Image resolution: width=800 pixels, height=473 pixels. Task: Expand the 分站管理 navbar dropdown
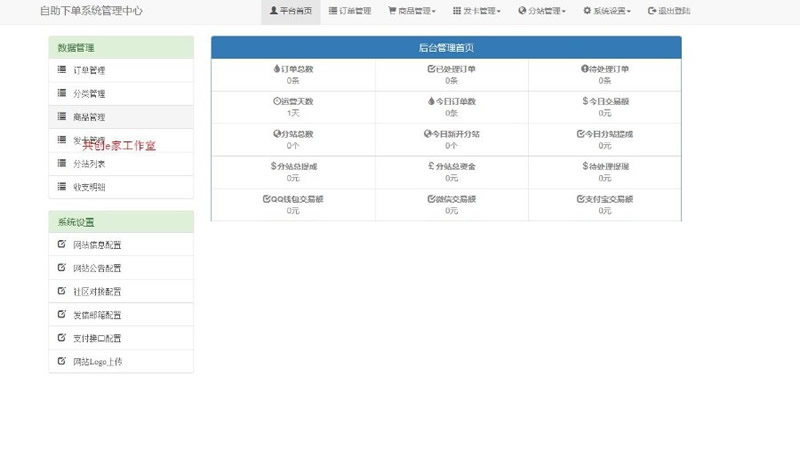[542, 11]
